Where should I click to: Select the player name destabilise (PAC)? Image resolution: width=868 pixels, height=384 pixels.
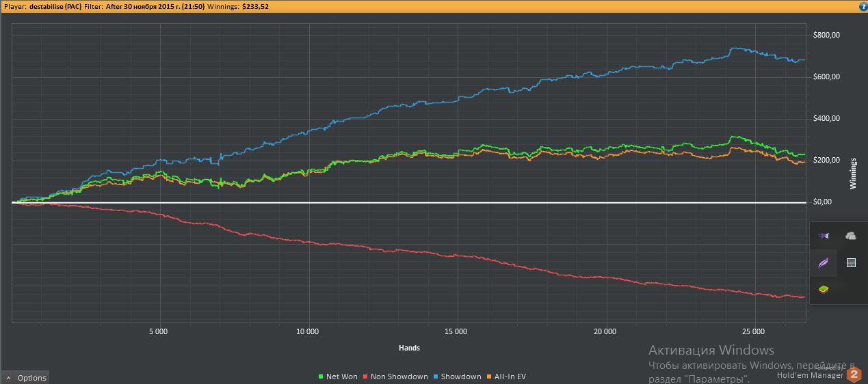(55, 5)
